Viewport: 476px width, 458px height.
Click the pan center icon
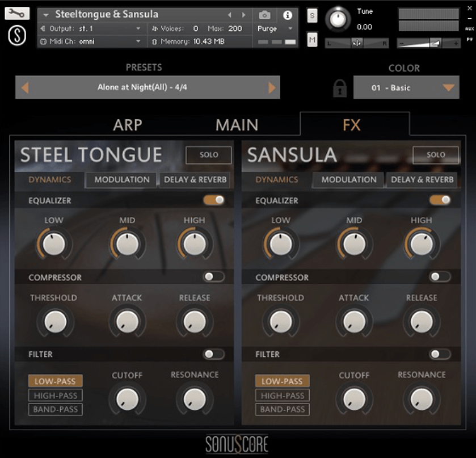[356, 44]
